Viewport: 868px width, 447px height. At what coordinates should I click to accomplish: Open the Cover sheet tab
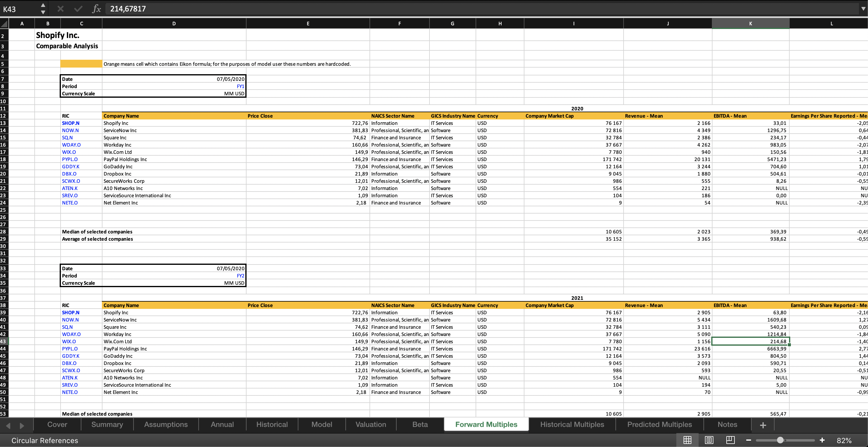click(57, 424)
